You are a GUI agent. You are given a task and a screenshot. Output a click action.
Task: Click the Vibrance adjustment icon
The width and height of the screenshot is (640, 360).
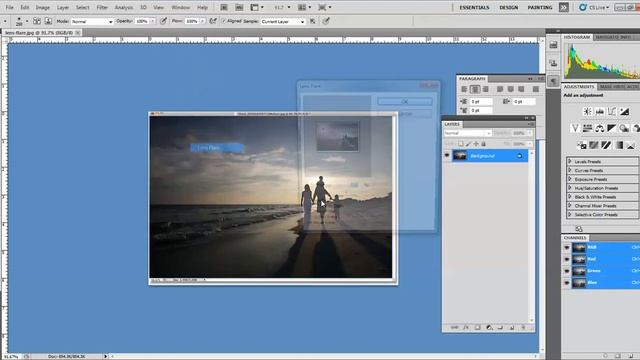(575, 128)
